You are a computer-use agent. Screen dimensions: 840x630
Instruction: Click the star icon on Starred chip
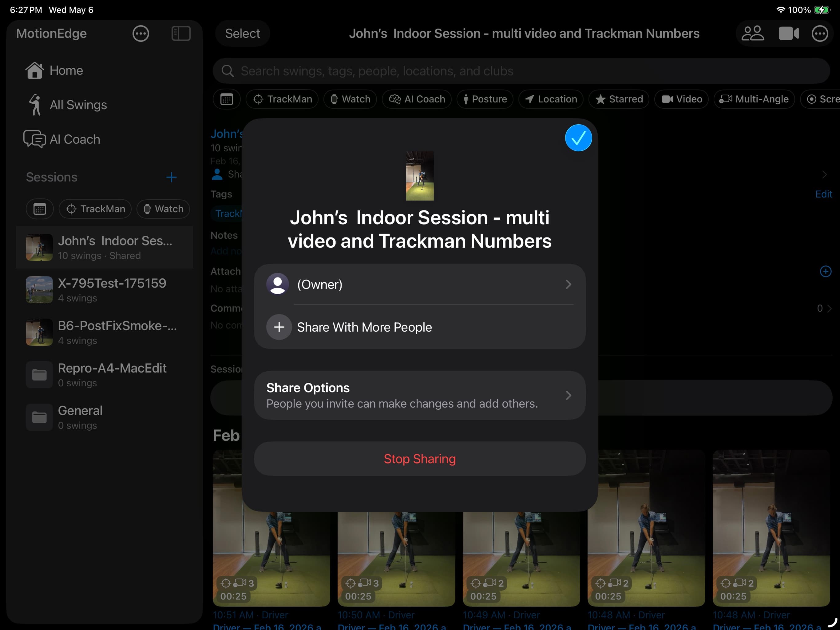click(600, 100)
